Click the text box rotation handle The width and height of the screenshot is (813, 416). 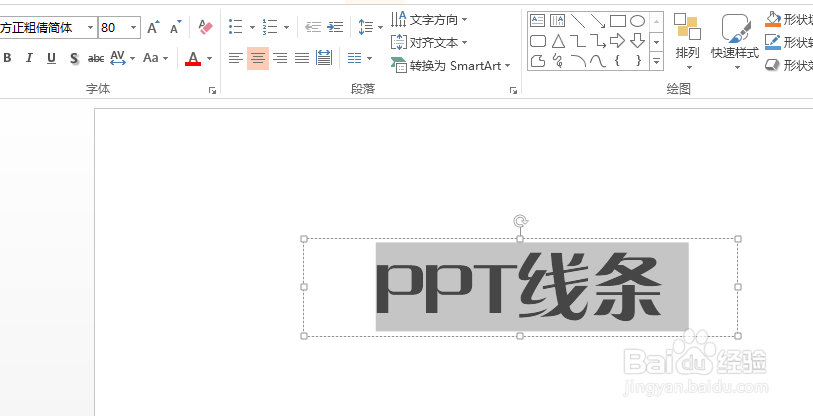521,221
